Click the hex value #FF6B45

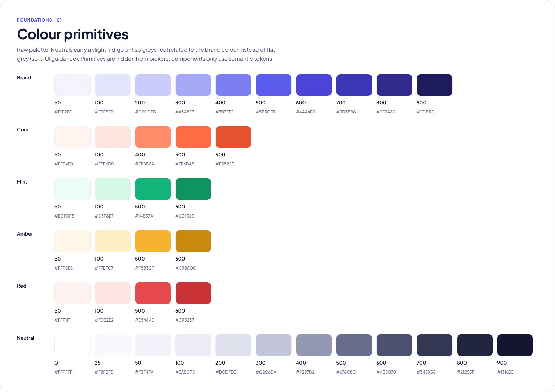click(185, 164)
